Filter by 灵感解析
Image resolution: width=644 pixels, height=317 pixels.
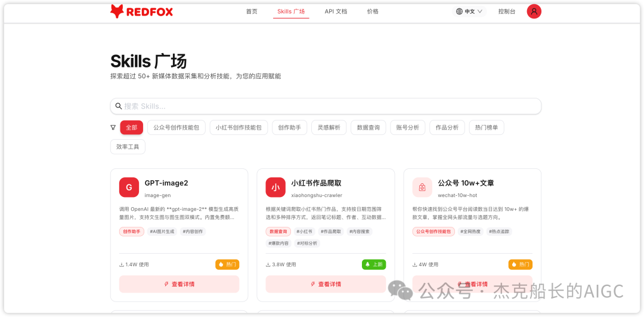tap(329, 128)
